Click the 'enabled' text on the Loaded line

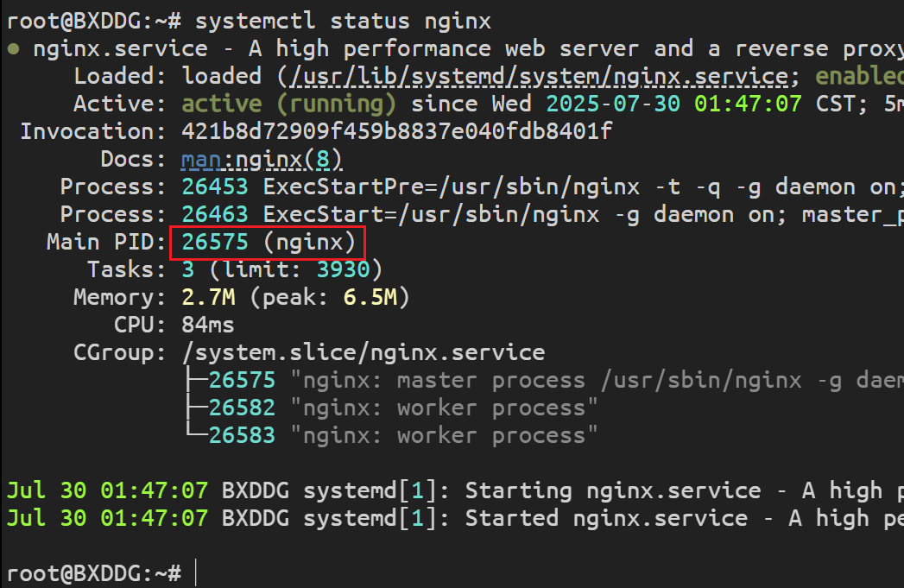click(x=859, y=76)
